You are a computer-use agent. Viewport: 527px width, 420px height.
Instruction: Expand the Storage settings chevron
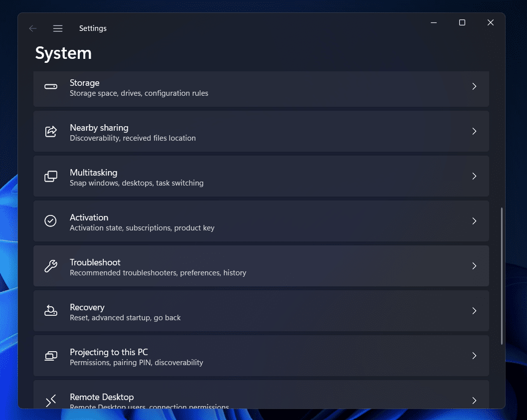(x=474, y=86)
